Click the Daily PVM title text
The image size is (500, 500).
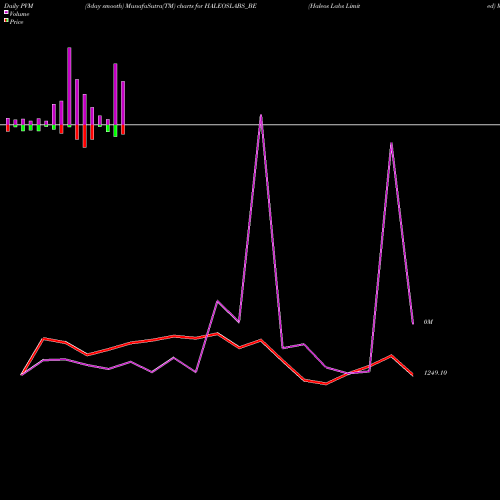pos(19,6)
